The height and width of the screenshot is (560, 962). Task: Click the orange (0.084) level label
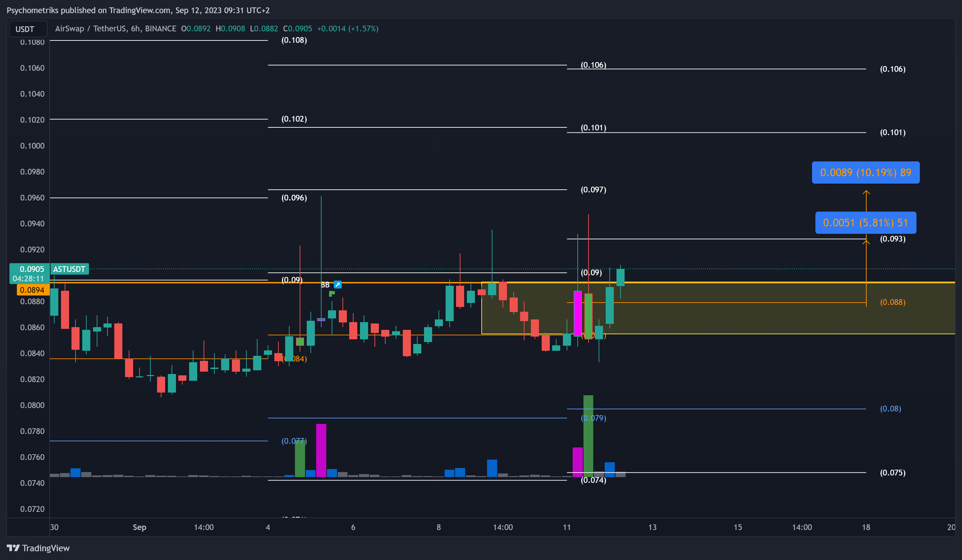click(294, 359)
